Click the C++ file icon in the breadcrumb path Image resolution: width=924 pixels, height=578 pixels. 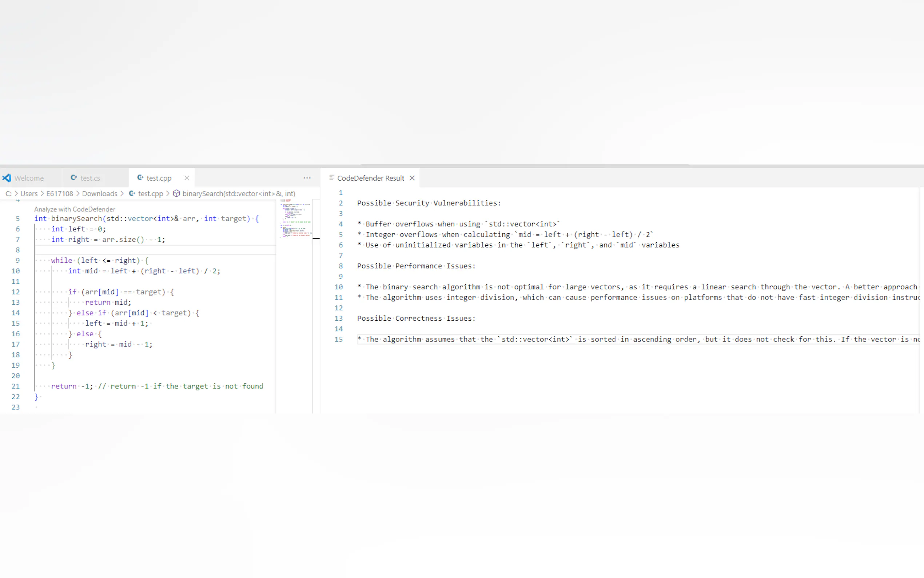pos(132,193)
